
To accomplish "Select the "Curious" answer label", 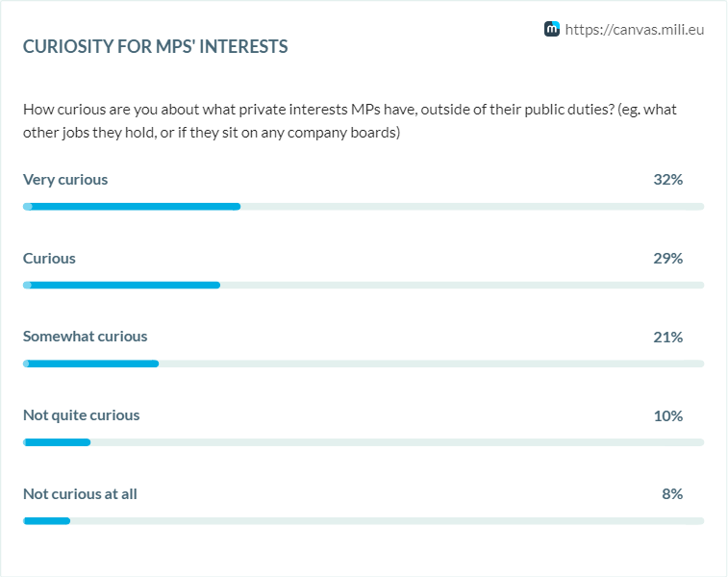I will tap(49, 259).
